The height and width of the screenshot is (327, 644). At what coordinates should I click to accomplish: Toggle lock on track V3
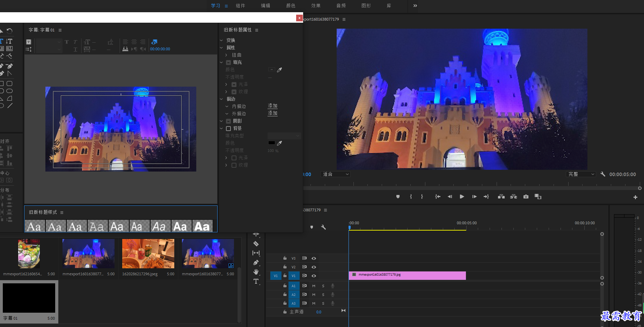click(x=285, y=258)
